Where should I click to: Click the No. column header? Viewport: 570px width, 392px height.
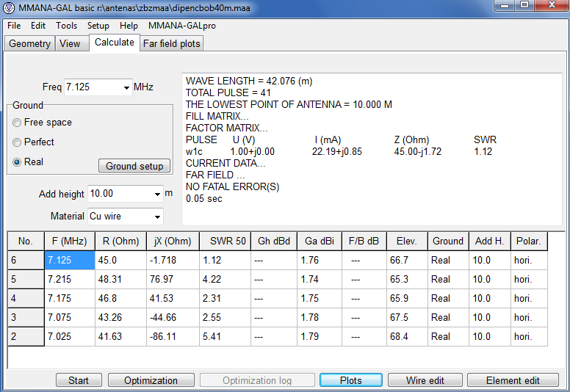point(26,242)
